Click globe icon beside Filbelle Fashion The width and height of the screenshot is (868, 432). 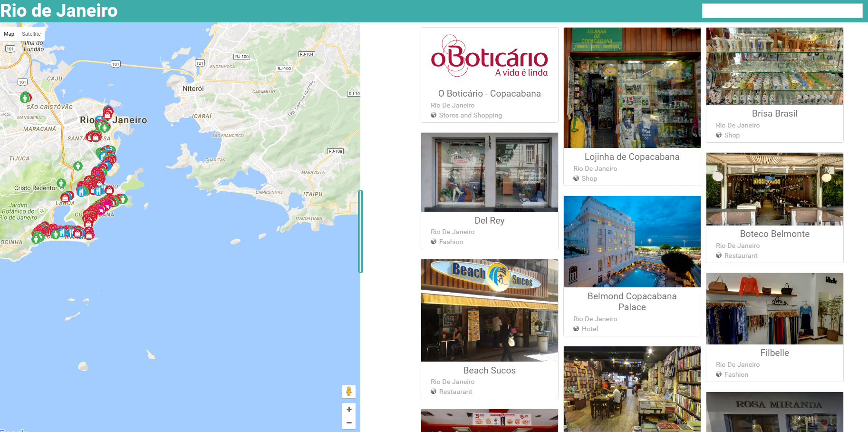click(x=719, y=374)
